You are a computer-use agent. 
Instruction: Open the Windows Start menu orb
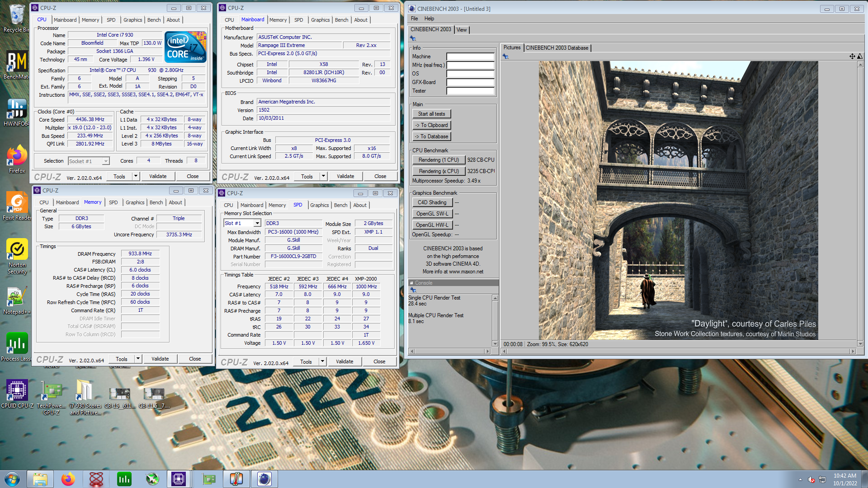[12, 479]
